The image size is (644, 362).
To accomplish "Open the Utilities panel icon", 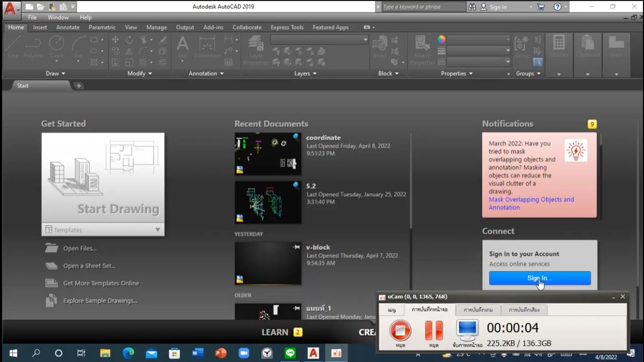I will [x=559, y=47].
